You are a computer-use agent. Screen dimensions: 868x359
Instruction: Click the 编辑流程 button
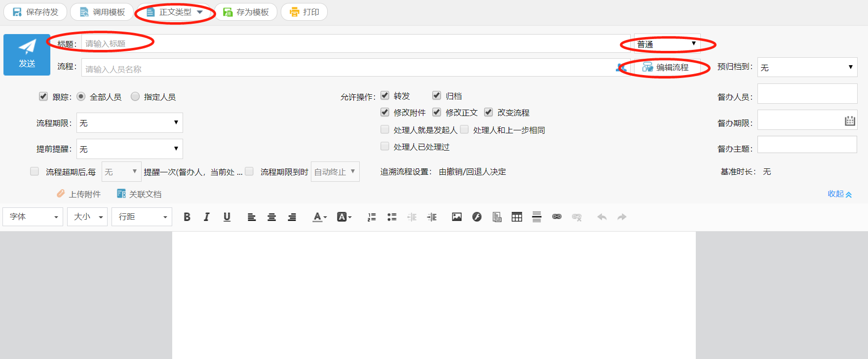[666, 67]
